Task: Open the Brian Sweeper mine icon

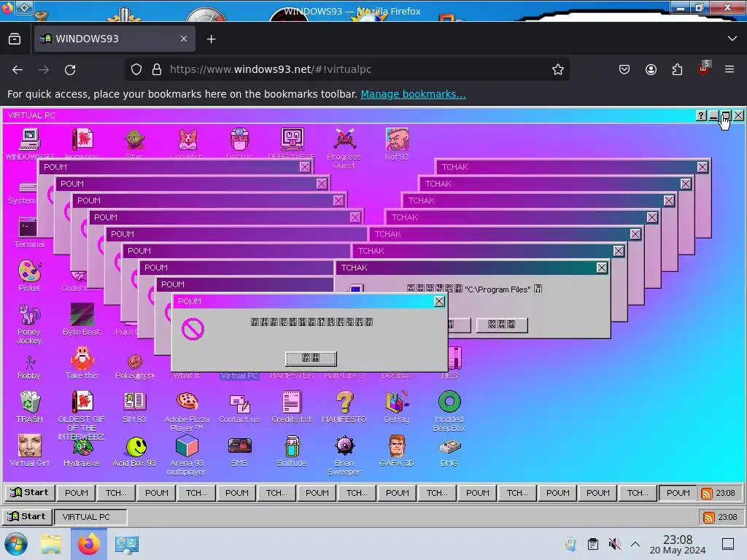Action: coord(344,455)
